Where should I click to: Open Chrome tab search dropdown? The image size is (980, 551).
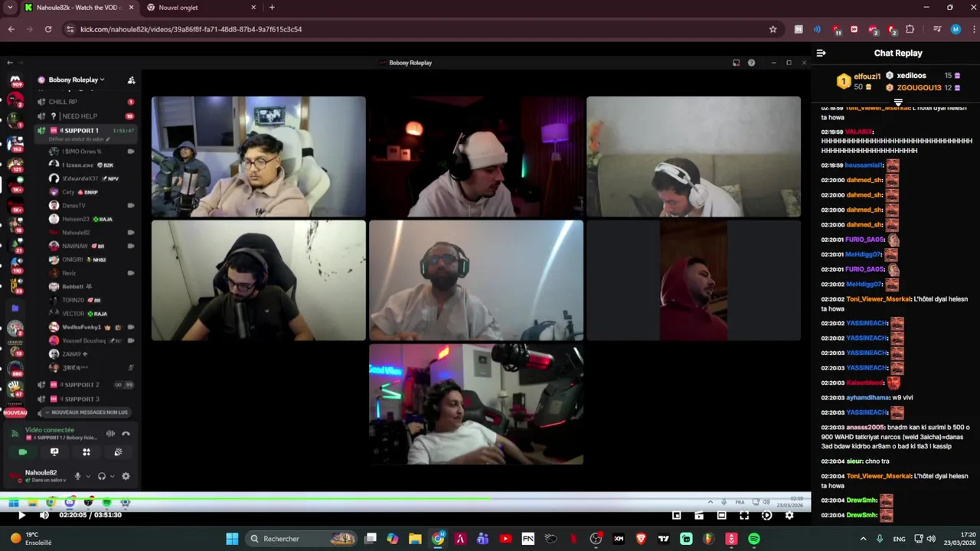[10, 8]
